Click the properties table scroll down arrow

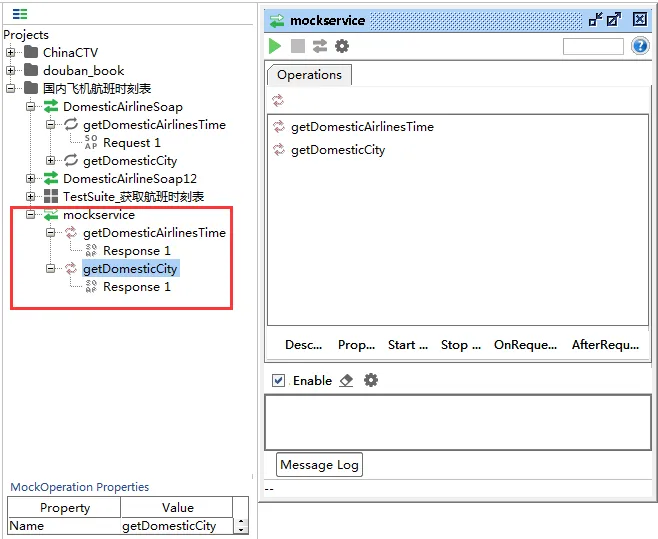[241, 529]
